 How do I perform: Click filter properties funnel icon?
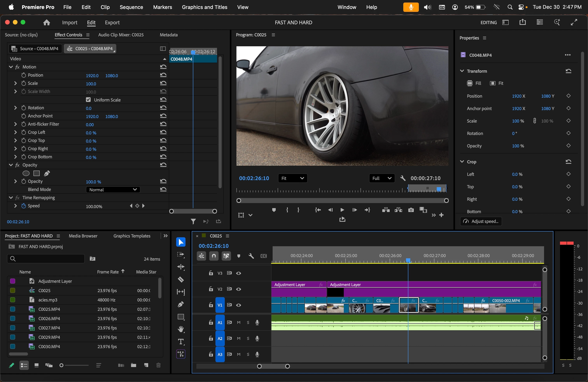(x=193, y=221)
